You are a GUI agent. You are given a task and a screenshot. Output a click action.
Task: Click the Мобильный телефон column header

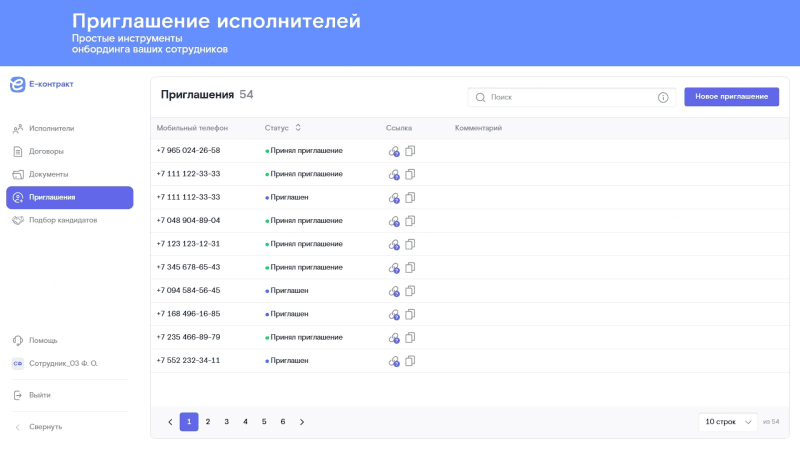[x=192, y=128]
